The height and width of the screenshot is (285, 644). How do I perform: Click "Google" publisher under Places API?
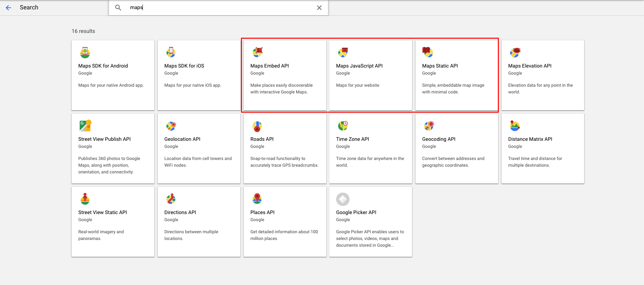[257, 220]
